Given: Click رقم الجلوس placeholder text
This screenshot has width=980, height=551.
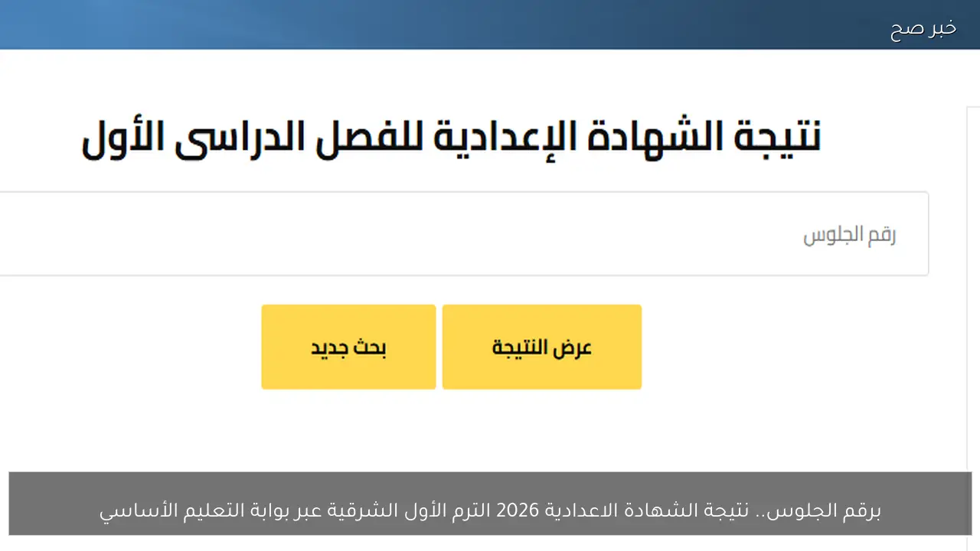Looking at the screenshot, I should click(850, 233).
